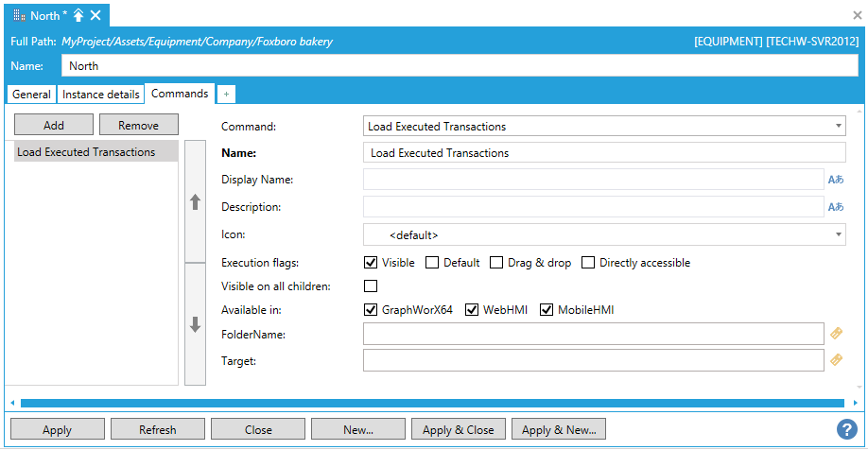Viewport: 868px width, 450px height.
Task: Switch to the General tab
Action: coord(31,95)
